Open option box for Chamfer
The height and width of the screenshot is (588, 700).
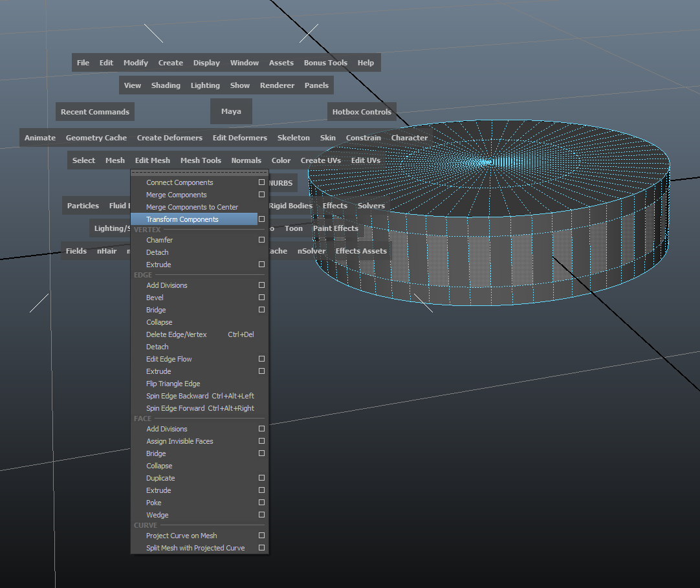coord(261,240)
